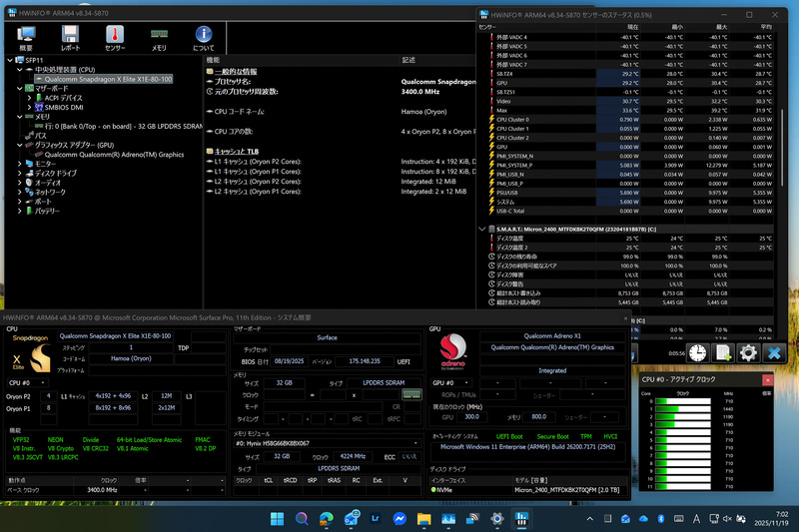
Task: Click the レポート floppy disk icon
Action: coord(70,38)
